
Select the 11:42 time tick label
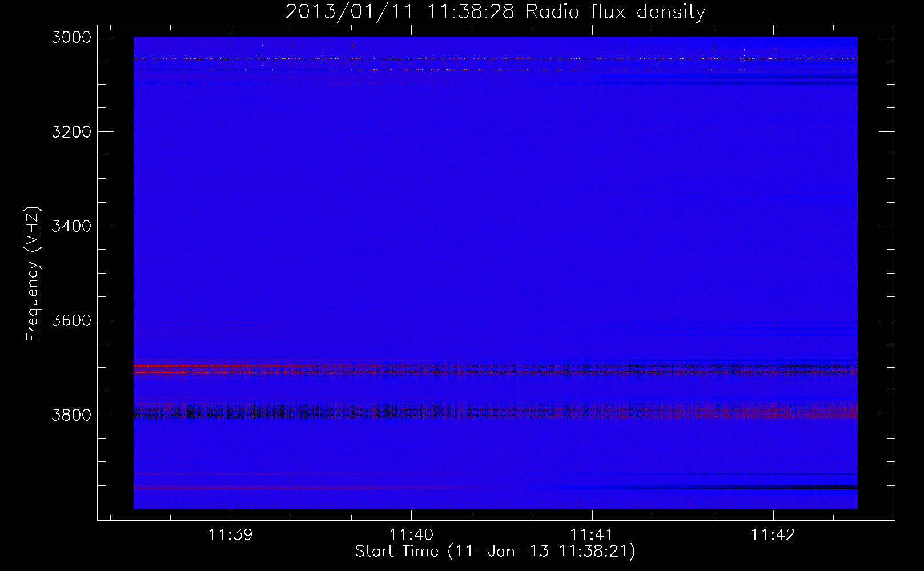click(773, 535)
